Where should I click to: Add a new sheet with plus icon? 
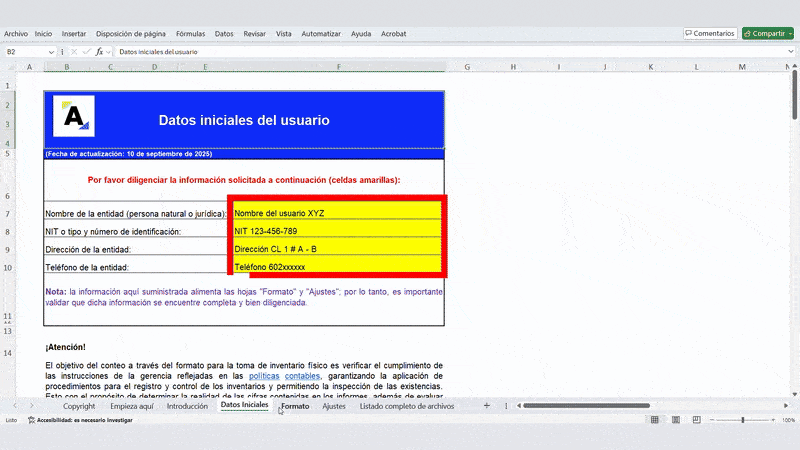(487, 406)
